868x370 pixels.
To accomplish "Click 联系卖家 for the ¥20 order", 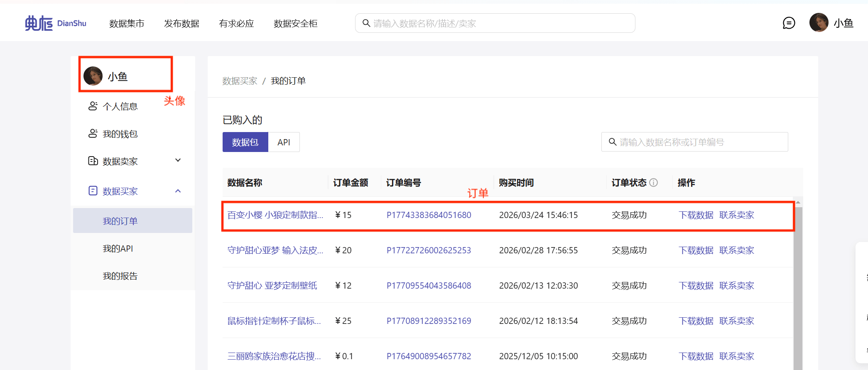I will pyautogui.click(x=736, y=250).
